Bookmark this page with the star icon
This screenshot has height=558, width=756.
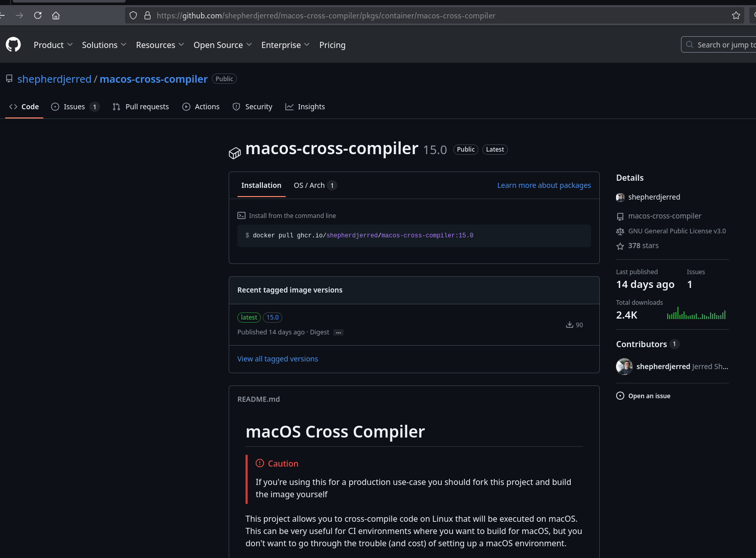click(x=736, y=15)
